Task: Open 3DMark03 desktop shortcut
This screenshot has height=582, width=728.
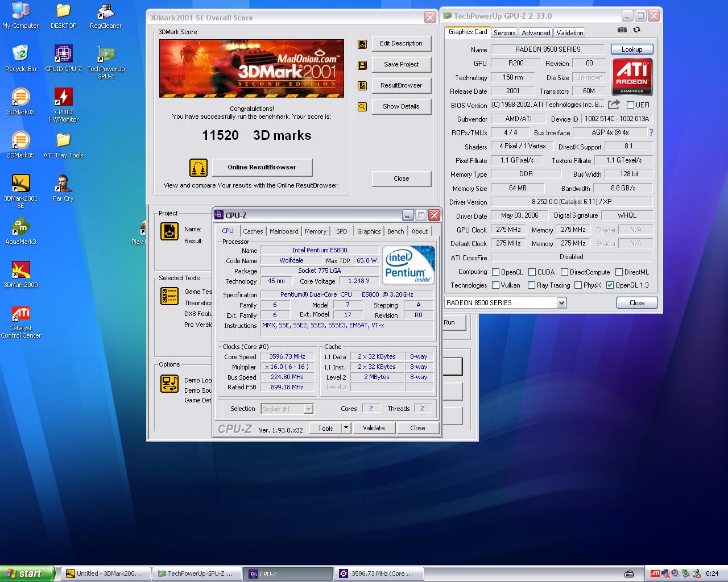Action: 20,102
